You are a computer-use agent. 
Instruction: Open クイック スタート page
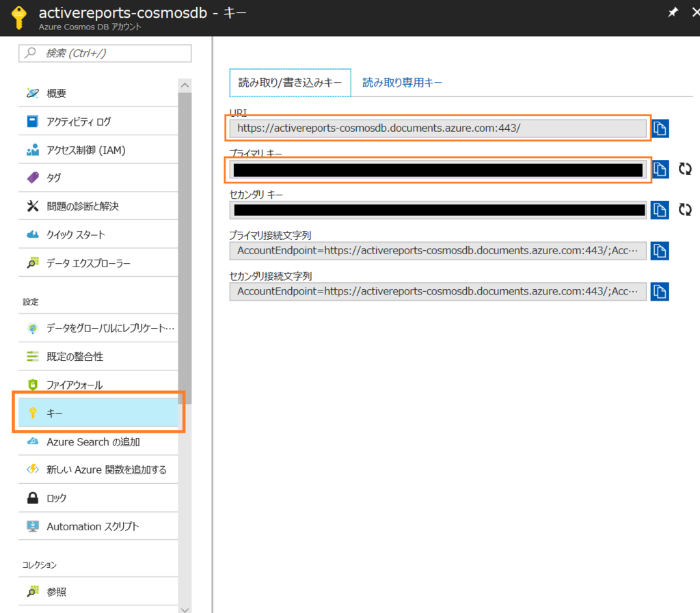coord(98,234)
